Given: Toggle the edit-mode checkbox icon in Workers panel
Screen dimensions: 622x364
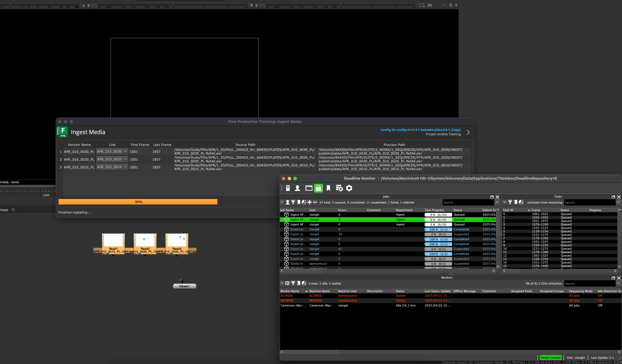Looking at the screenshot, I should pyautogui.click(x=287, y=283).
